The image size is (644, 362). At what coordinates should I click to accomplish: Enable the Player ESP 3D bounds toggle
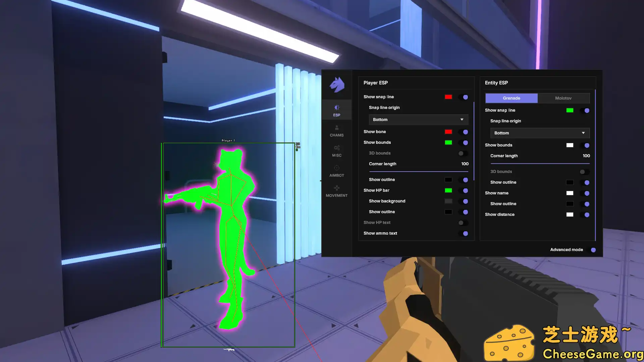point(463,153)
